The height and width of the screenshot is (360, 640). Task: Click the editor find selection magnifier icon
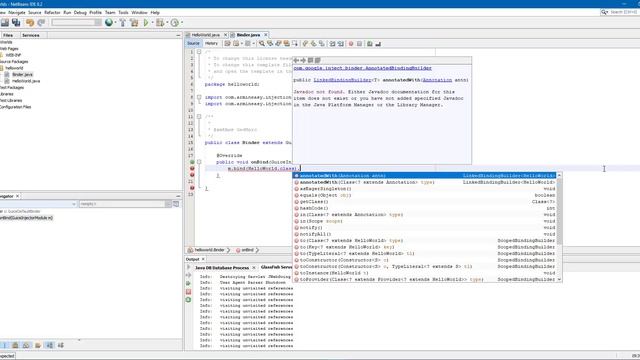click(x=262, y=43)
